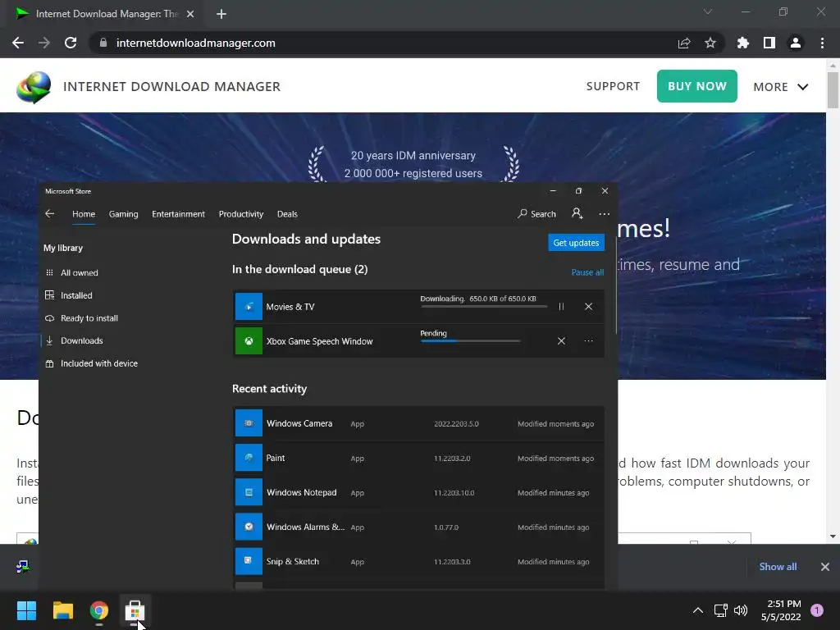Open the Chrome three-dot menu
This screenshot has width=840, height=630.
pos(822,43)
